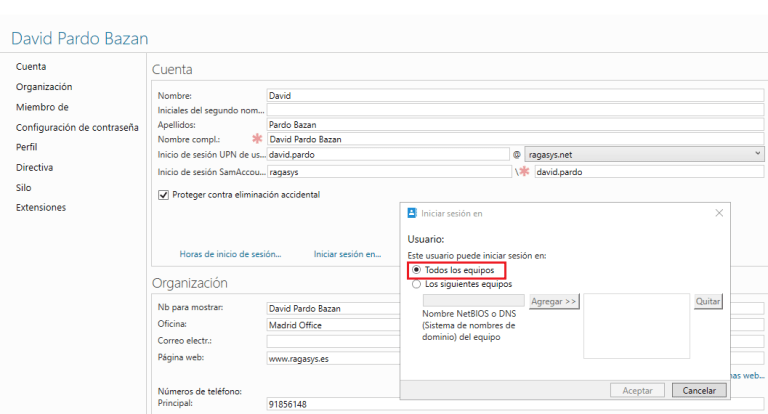Select the Todos los equipos radio button

pos(417,271)
